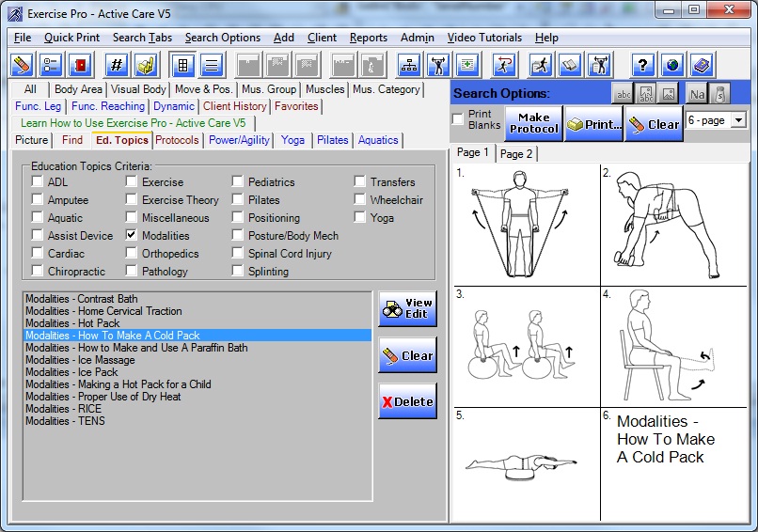The height and width of the screenshot is (532, 758).
Task: Open the File menu
Action: pyautogui.click(x=23, y=38)
